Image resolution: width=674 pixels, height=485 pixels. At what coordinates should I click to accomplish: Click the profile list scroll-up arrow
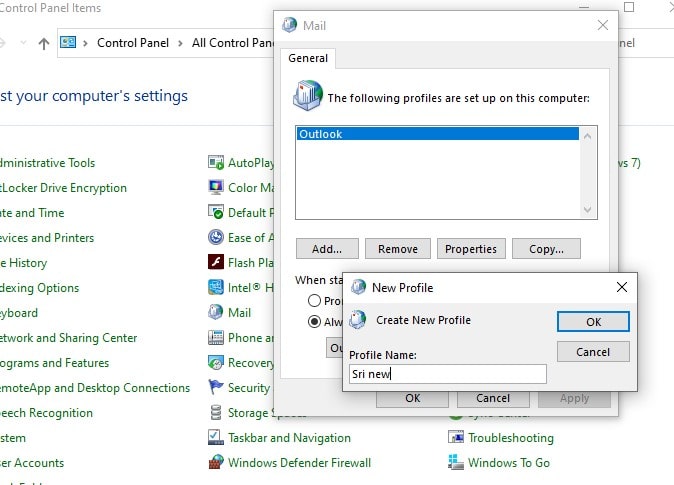(587, 137)
